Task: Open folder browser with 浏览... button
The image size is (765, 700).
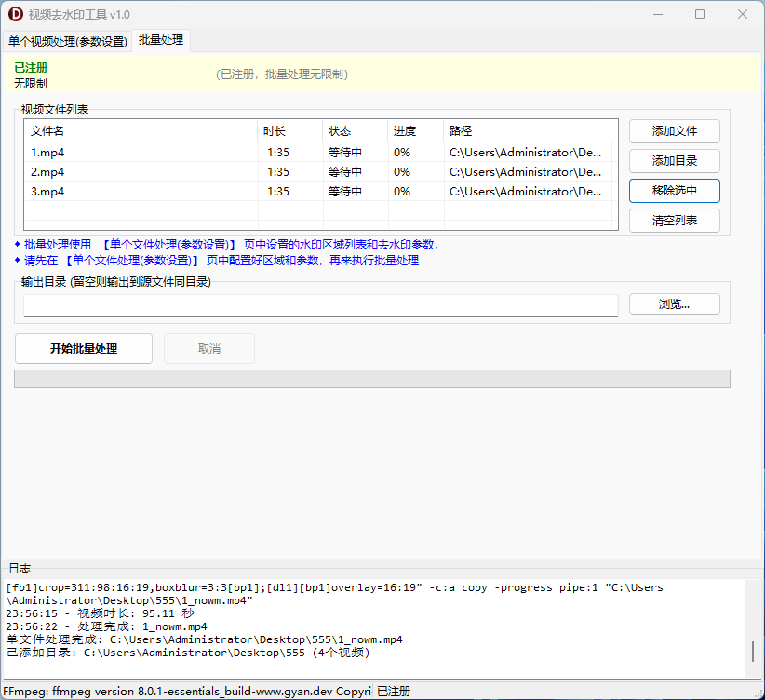Action: (674, 304)
